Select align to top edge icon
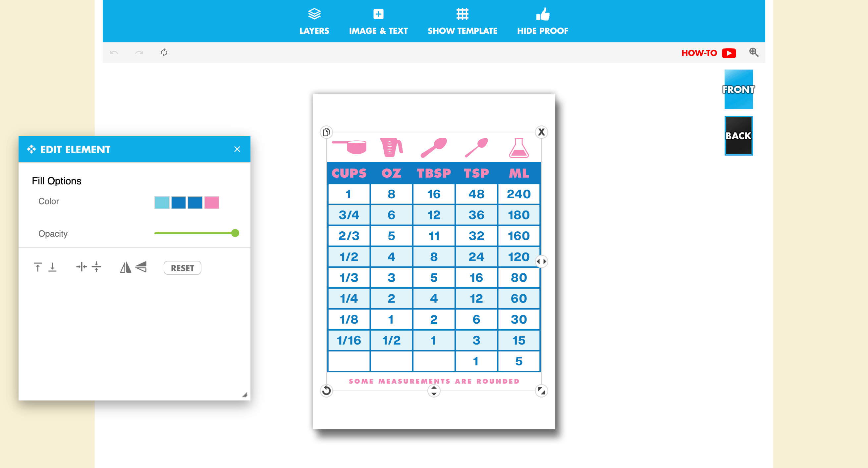The image size is (868, 468). (x=37, y=267)
